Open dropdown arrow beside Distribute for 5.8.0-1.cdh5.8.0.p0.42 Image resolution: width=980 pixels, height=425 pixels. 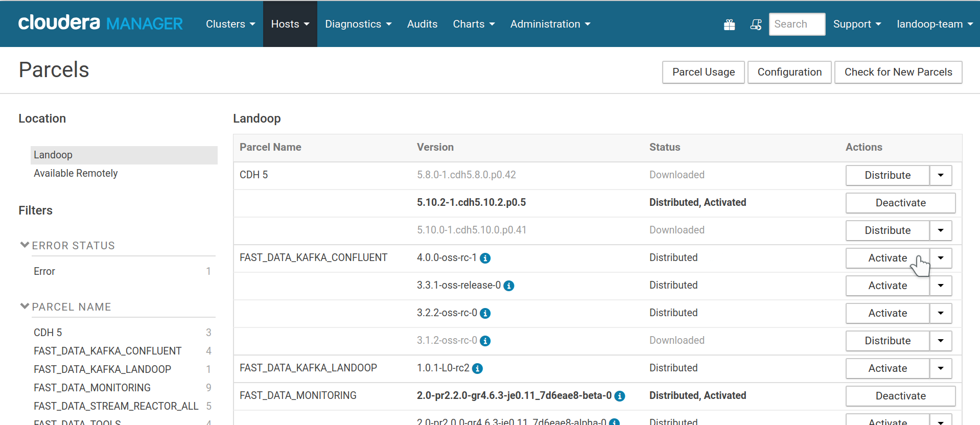[941, 175]
